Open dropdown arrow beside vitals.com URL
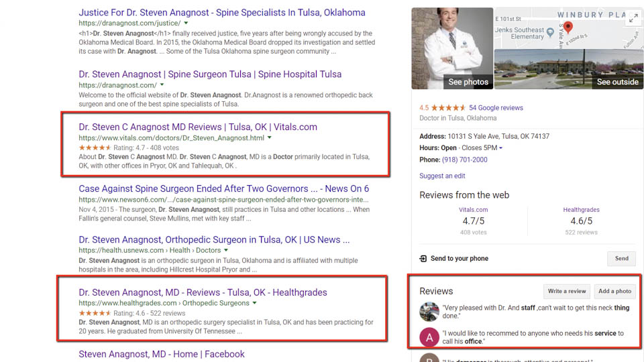Viewport: 644px width, 362px height. (270, 138)
